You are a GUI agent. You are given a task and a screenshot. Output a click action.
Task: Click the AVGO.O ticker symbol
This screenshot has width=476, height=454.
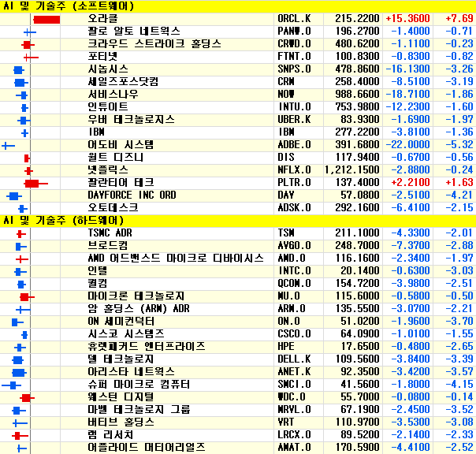tap(294, 245)
